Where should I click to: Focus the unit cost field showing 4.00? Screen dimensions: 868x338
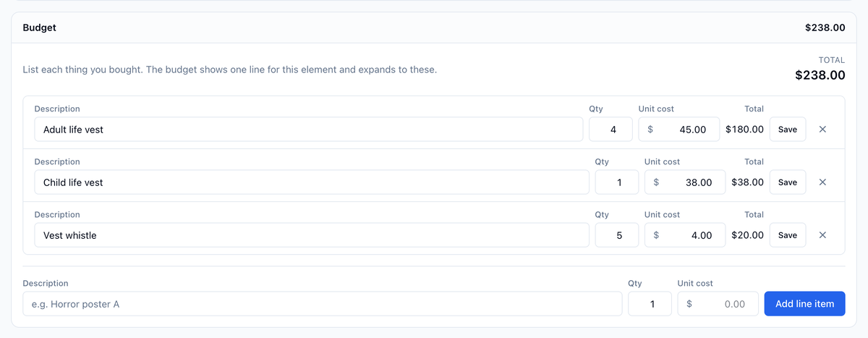tap(684, 235)
